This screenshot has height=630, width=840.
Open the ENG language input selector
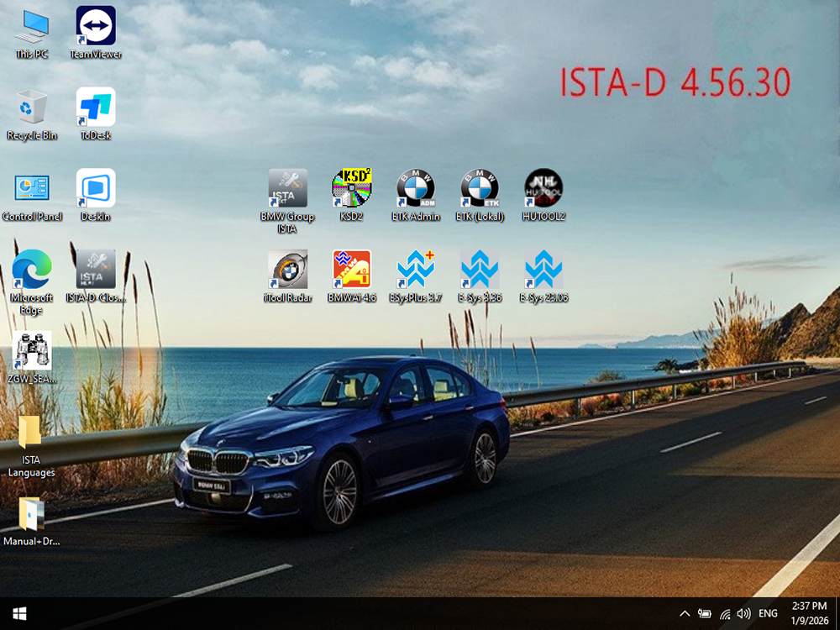click(x=768, y=614)
